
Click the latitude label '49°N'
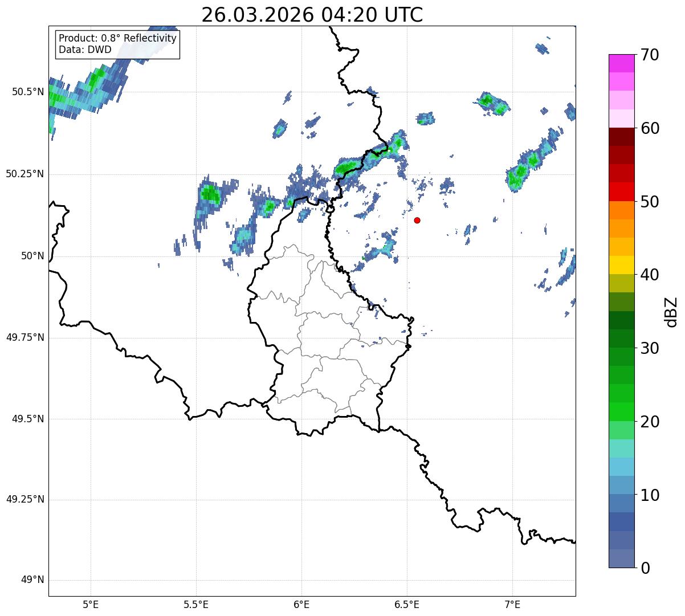(x=32, y=580)
